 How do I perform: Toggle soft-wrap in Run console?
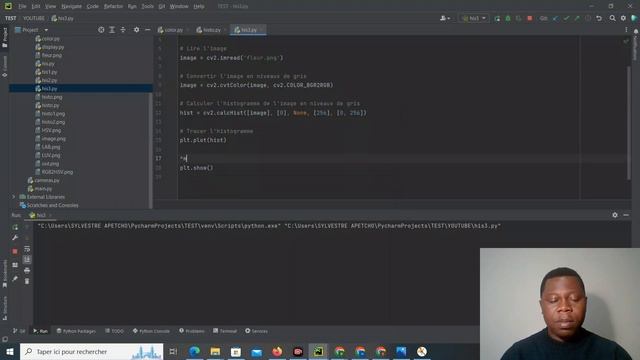coord(27,249)
